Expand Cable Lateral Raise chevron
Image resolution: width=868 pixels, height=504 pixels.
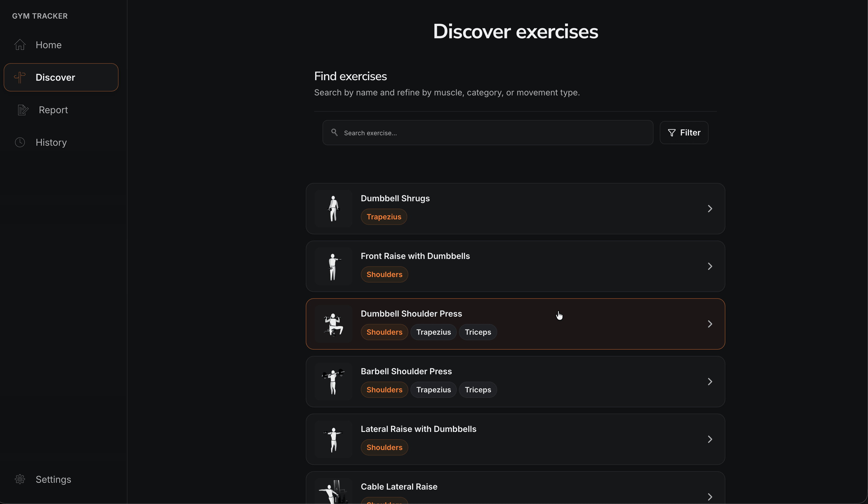coord(710,497)
